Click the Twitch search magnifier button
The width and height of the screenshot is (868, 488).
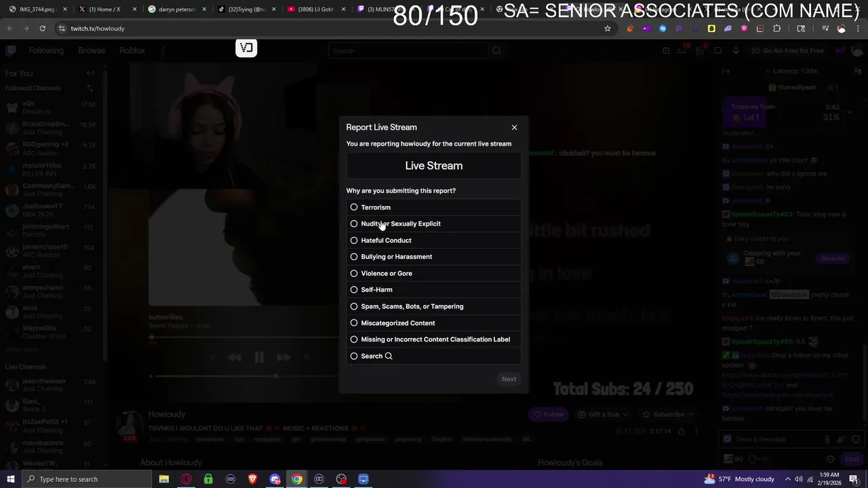pos(496,51)
